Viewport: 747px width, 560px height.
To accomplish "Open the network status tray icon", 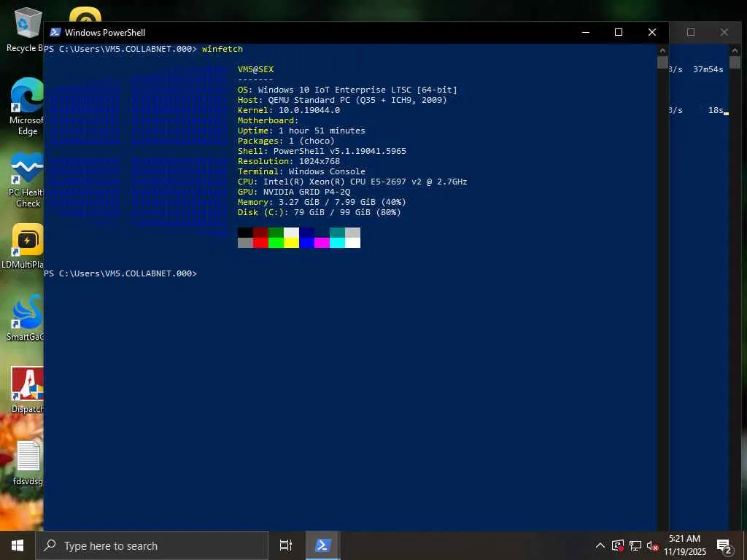I will click(x=635, y=545).
